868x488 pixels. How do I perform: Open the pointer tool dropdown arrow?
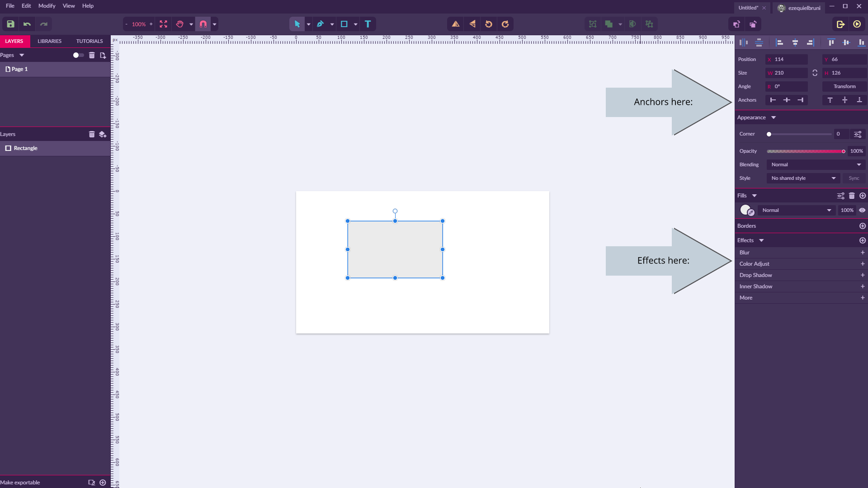(309, 24)
